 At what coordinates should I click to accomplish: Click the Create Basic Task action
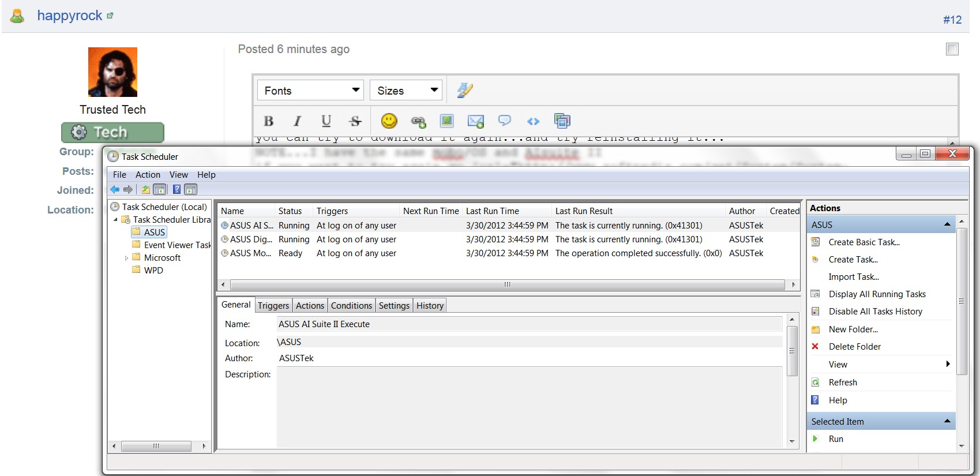click(x=864, y=242)
